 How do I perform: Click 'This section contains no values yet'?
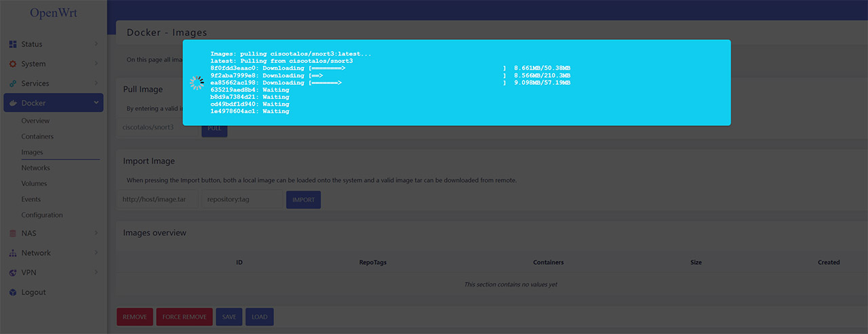(511, 285)
